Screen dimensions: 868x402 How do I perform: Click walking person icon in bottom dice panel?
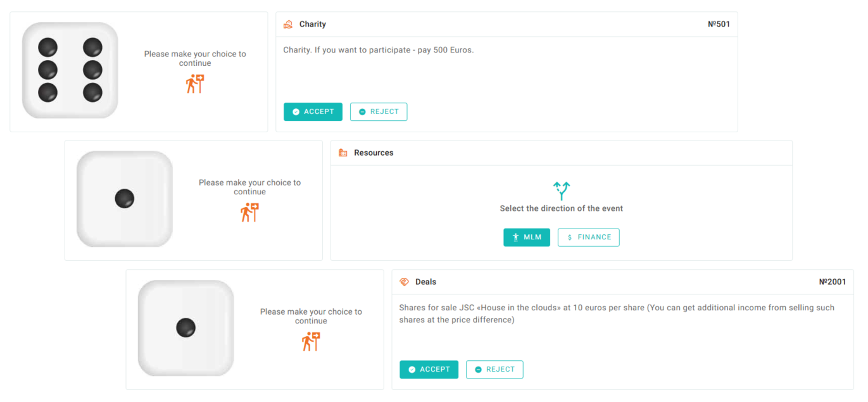coord(311,341)
